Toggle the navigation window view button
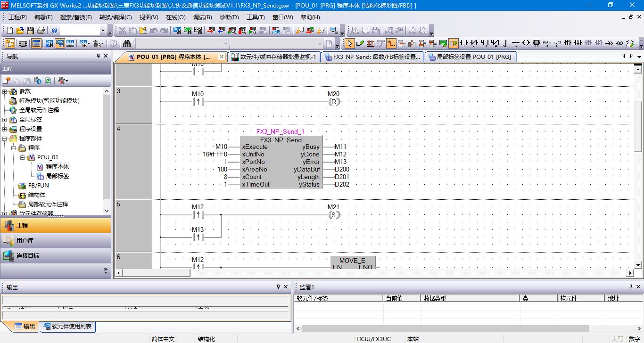The image size is (644, 343). click(x=9, y=44)
